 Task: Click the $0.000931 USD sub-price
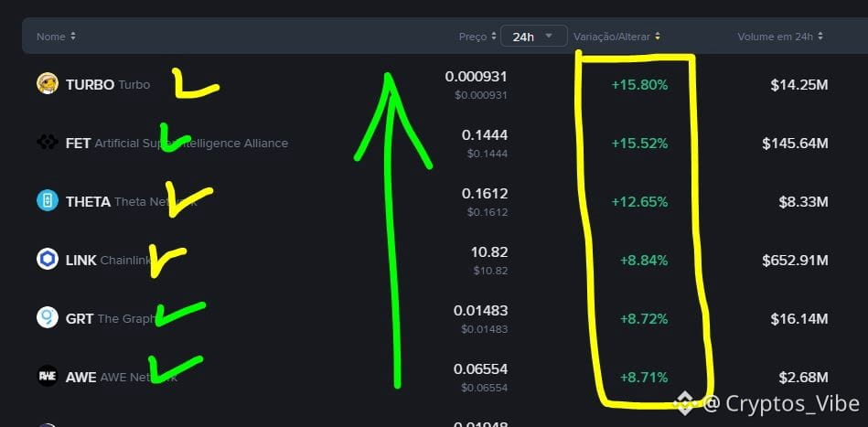coord(480,96)
